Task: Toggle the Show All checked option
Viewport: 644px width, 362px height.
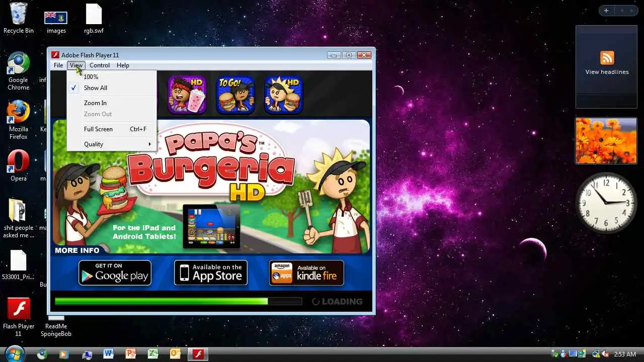Action: click(x=112, y=88)
